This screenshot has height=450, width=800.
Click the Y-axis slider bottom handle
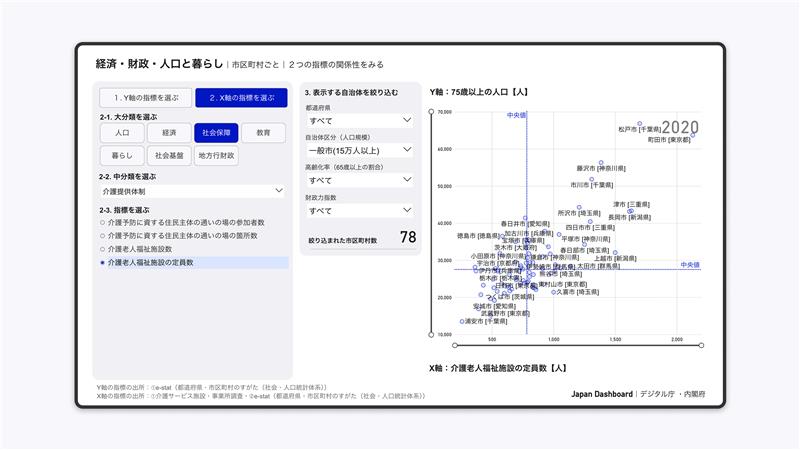[431, 335]
